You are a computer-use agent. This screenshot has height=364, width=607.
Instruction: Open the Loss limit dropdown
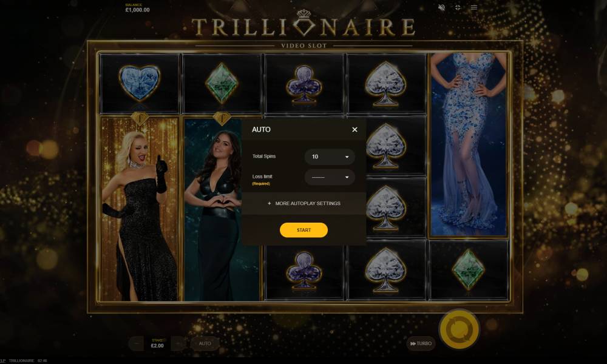click(x=330, y=177)
